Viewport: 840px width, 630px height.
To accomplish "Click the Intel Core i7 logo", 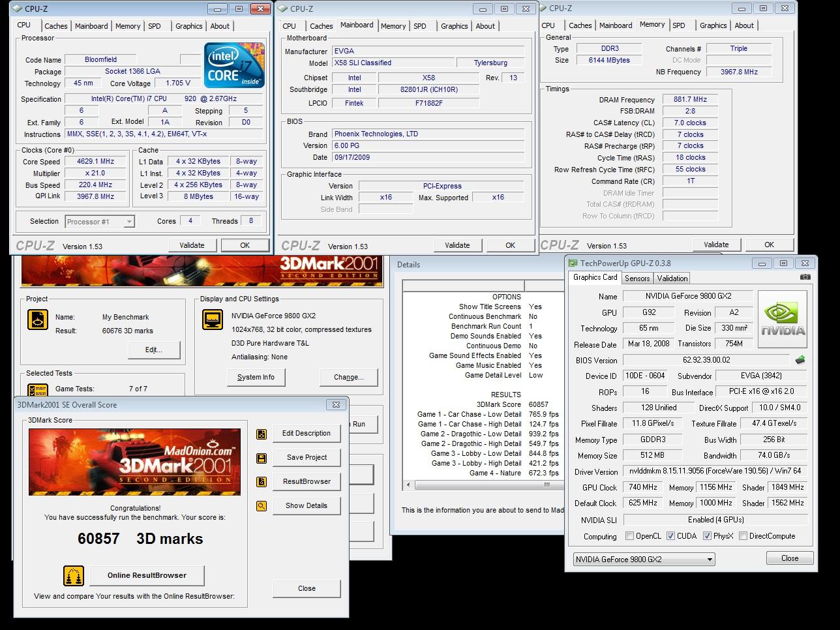I will (234, 65).
